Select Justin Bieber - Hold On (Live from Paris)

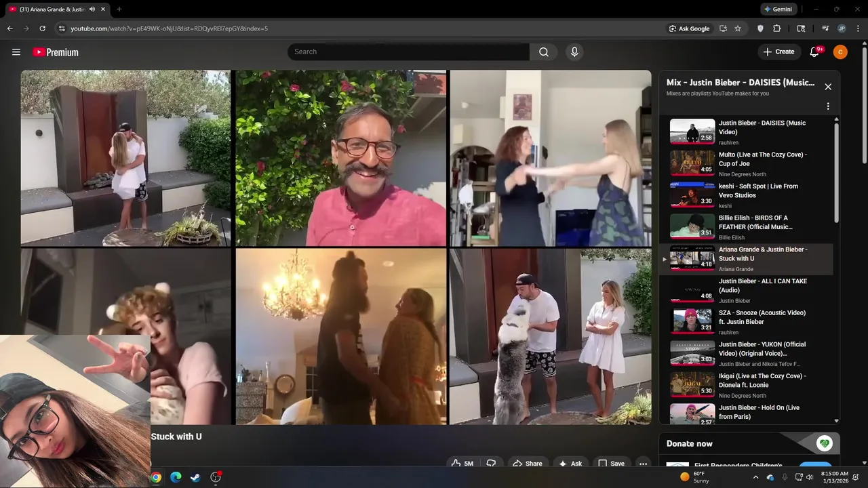point(746,413)
